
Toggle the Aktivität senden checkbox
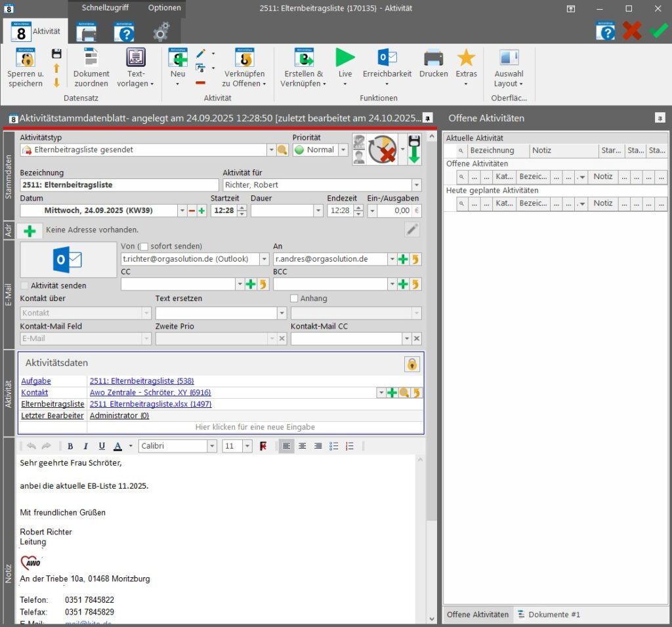(25, 286)
